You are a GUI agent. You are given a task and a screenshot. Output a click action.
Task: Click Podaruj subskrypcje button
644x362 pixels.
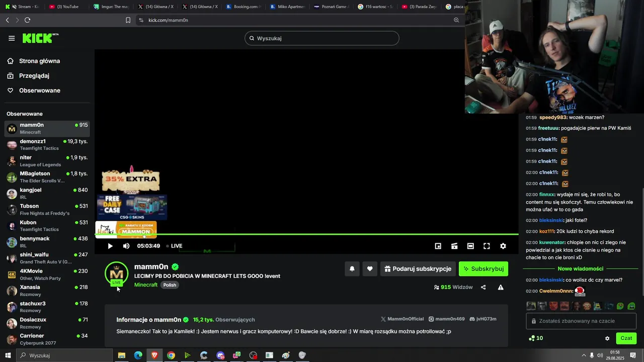pyautogui.click(x=418, y=269)
